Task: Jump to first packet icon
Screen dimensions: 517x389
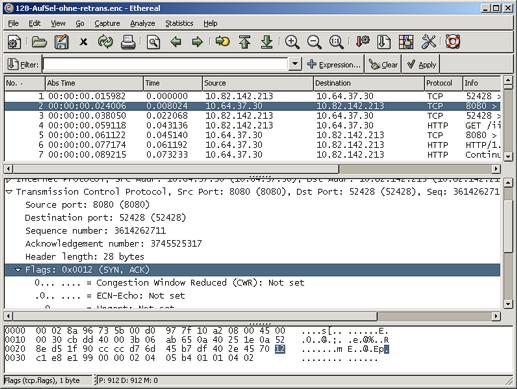Action: [x=245, y=42]
